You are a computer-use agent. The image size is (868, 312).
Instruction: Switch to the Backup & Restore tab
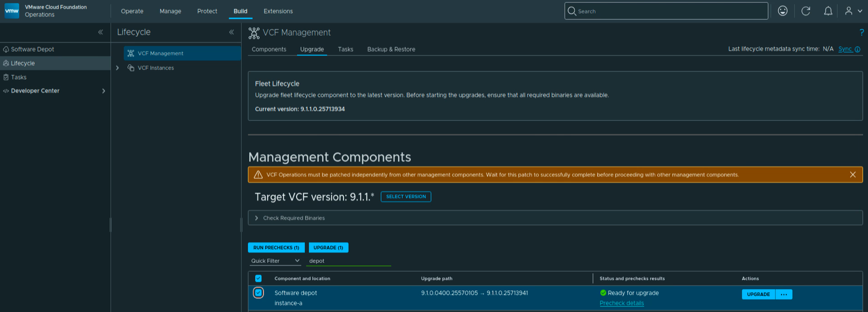point(391,49)
